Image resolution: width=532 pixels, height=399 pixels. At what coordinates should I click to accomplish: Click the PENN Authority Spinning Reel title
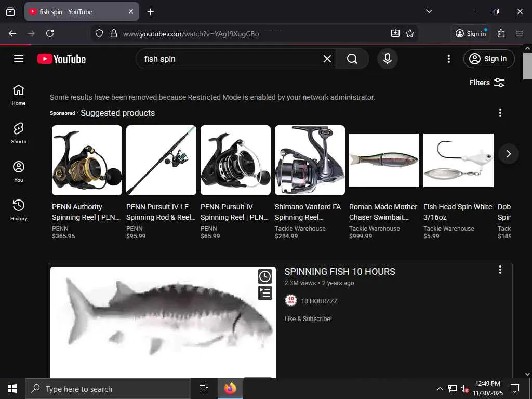86,212
